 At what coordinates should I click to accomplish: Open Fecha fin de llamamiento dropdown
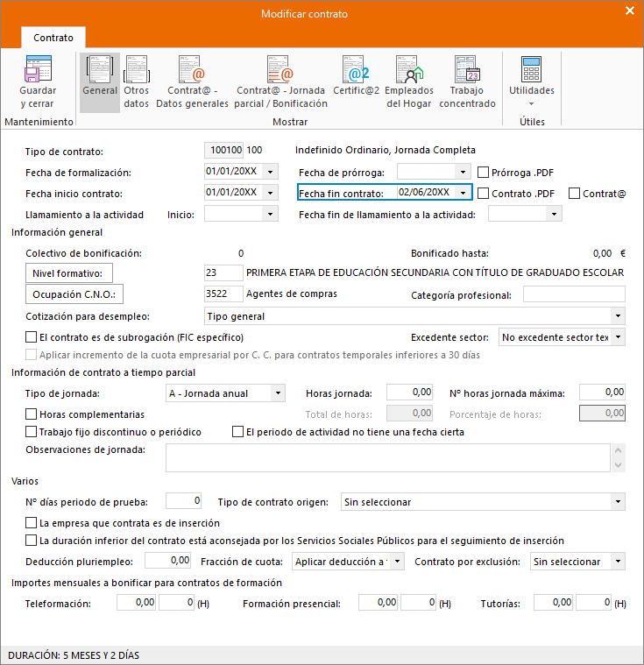[554, 214]
